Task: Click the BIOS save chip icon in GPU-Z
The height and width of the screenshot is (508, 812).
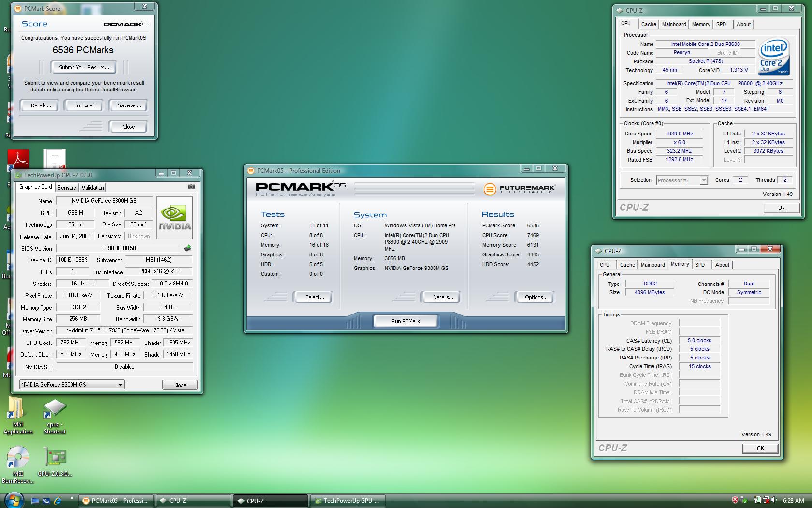Action: coord(188,248)
